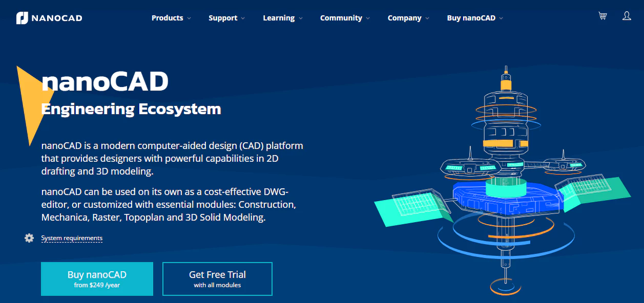Expand the chevron next to Learning

[301, 18]
